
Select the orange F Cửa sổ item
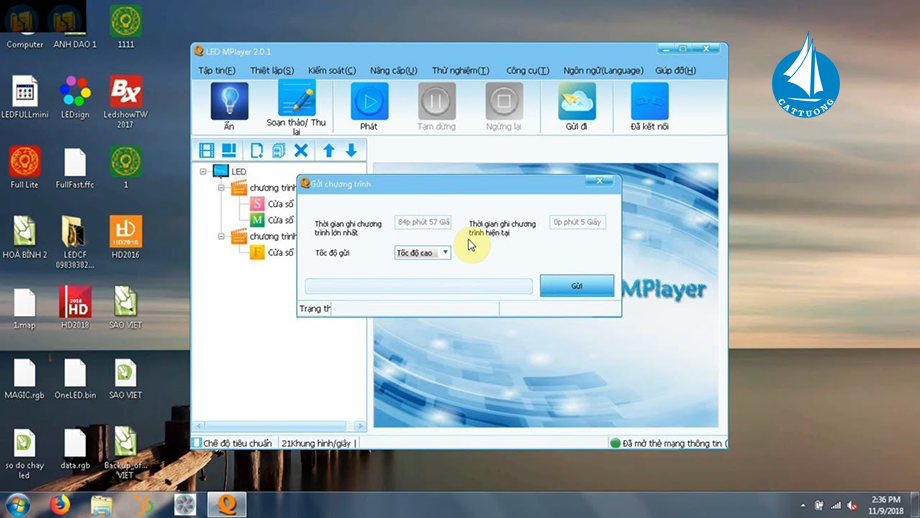[x=272, y=252]
